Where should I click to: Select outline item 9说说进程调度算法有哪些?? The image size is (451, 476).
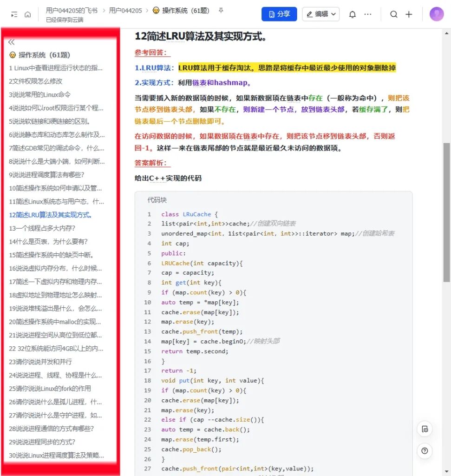click(46, 175)
